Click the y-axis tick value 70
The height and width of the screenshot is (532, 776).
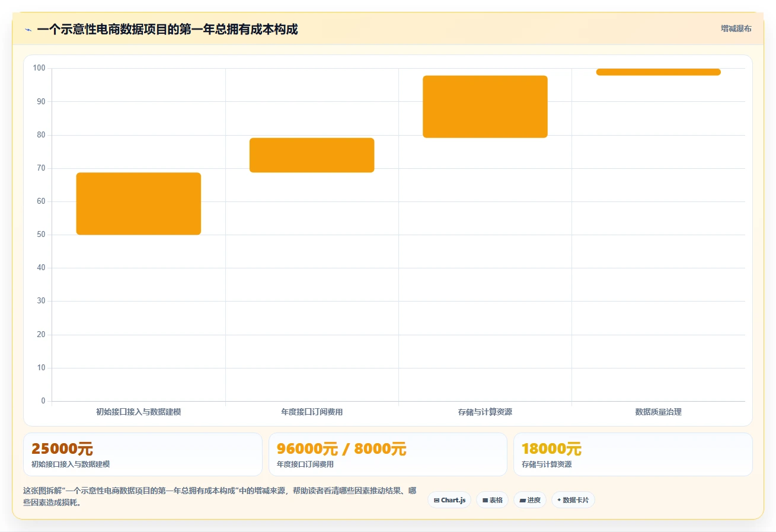pyautogui.click(x=41, y=168)
